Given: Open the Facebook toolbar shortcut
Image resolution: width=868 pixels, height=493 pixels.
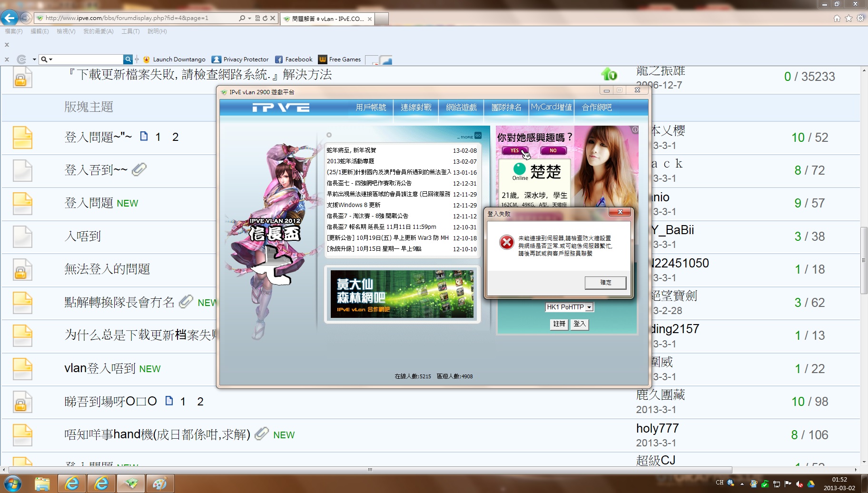Looking at the screenshot, I should click(x=294, y=59).
